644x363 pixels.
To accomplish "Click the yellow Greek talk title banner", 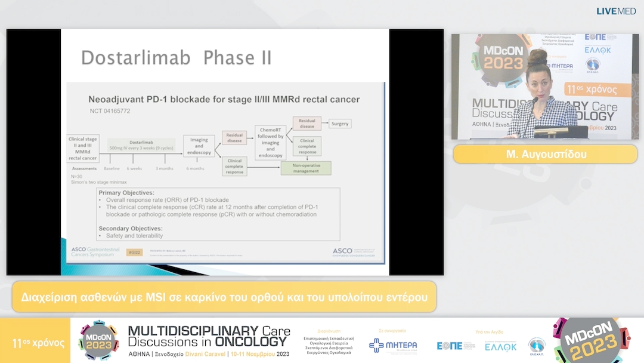I will click(224, 297).
